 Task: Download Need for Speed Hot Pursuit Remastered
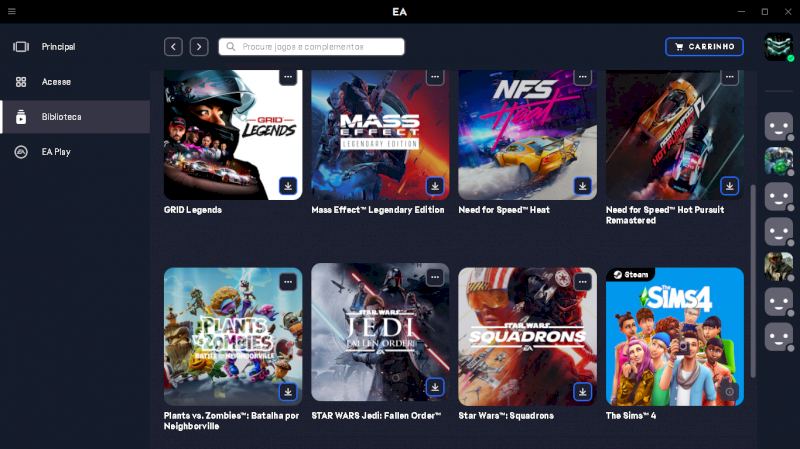pos(730,186)
